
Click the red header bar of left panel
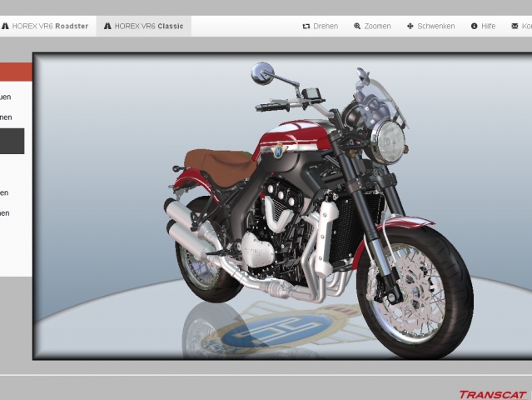coord(16,72)
